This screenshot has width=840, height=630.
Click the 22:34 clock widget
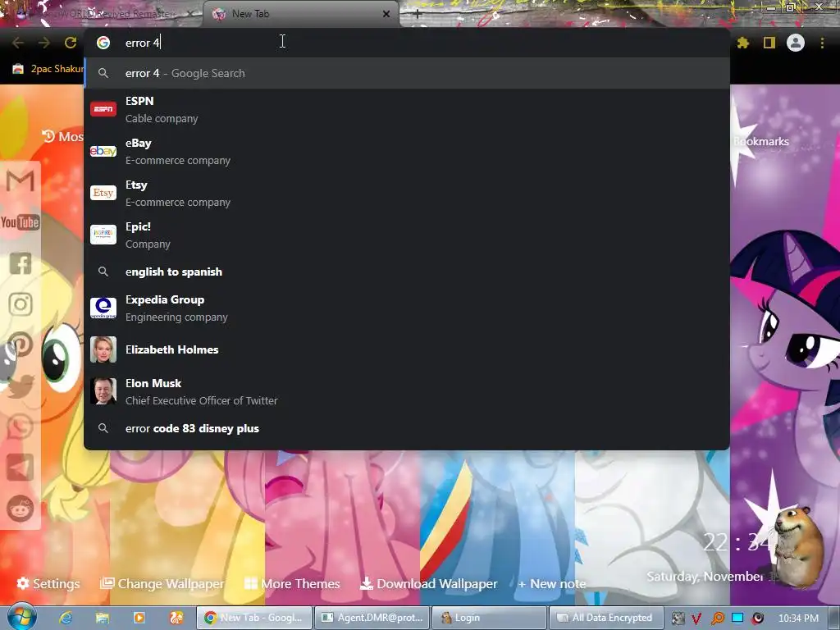737,542
